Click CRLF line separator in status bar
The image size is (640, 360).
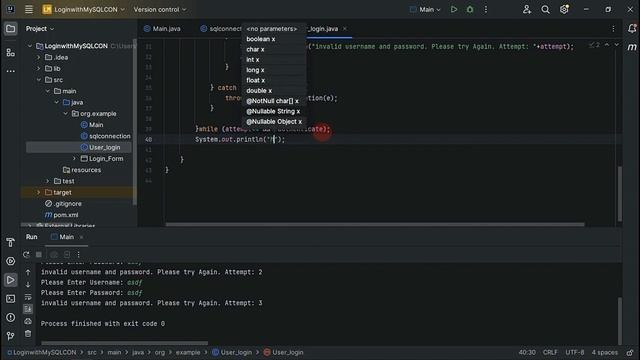pos(550,352)
